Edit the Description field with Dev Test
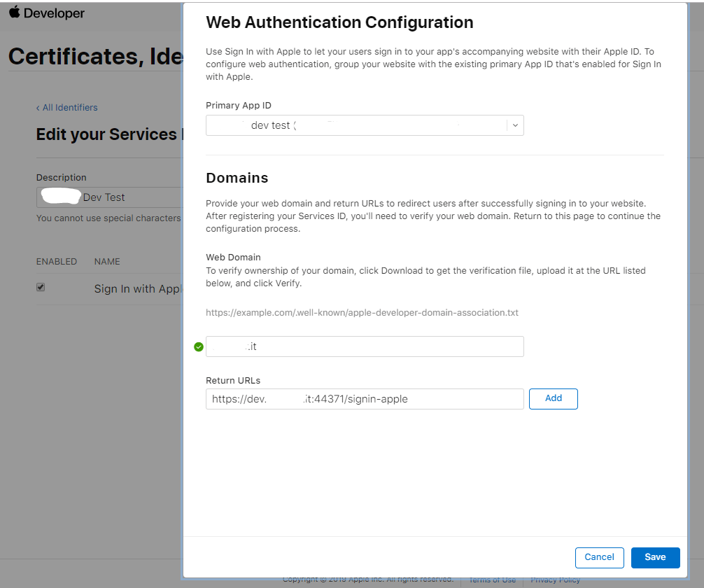This screenshot has width=704, height=588. [110, 197]
